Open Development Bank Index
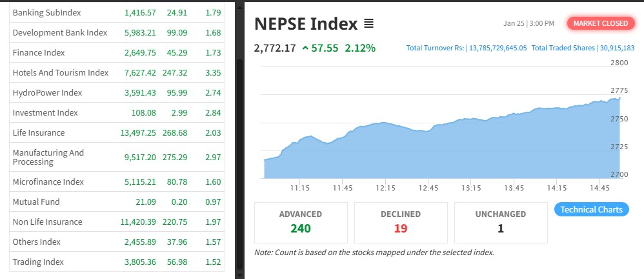The width and height of the screenshot is (644, 279). [59, 33]
